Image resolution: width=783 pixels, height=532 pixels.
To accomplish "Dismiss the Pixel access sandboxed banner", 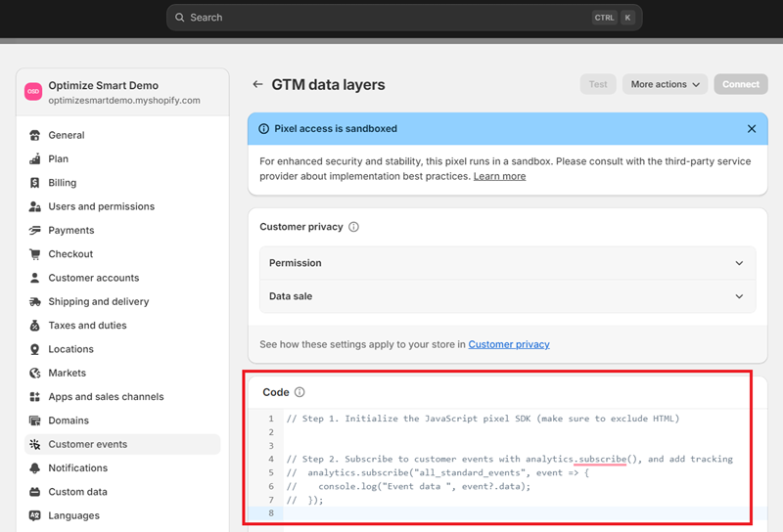I will click(x=752, y=129).
